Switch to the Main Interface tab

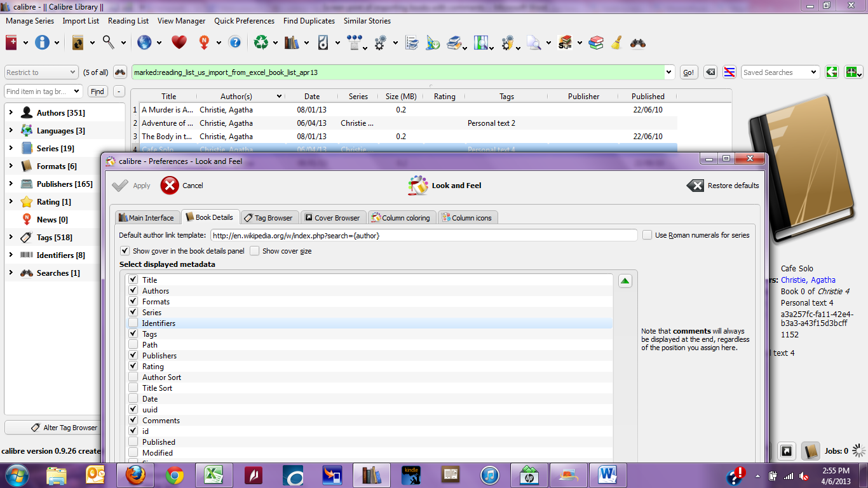coord(146,218)
